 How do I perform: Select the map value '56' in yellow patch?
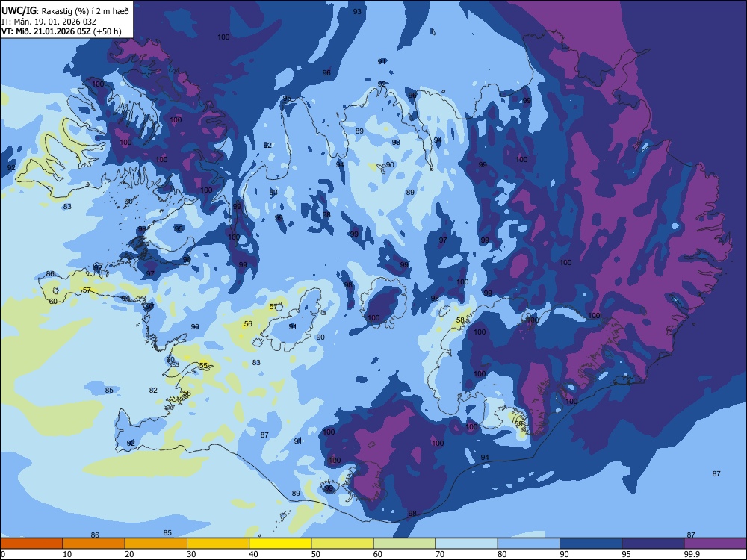pos(248,324)
